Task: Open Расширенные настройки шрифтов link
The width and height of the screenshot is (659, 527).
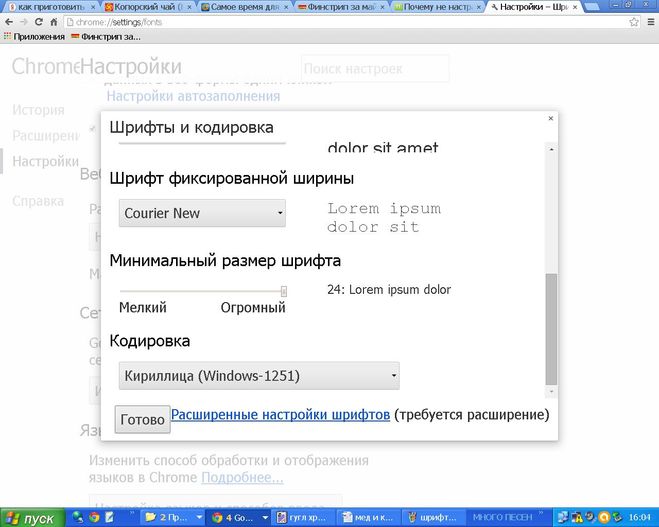Action: point(280,415)
